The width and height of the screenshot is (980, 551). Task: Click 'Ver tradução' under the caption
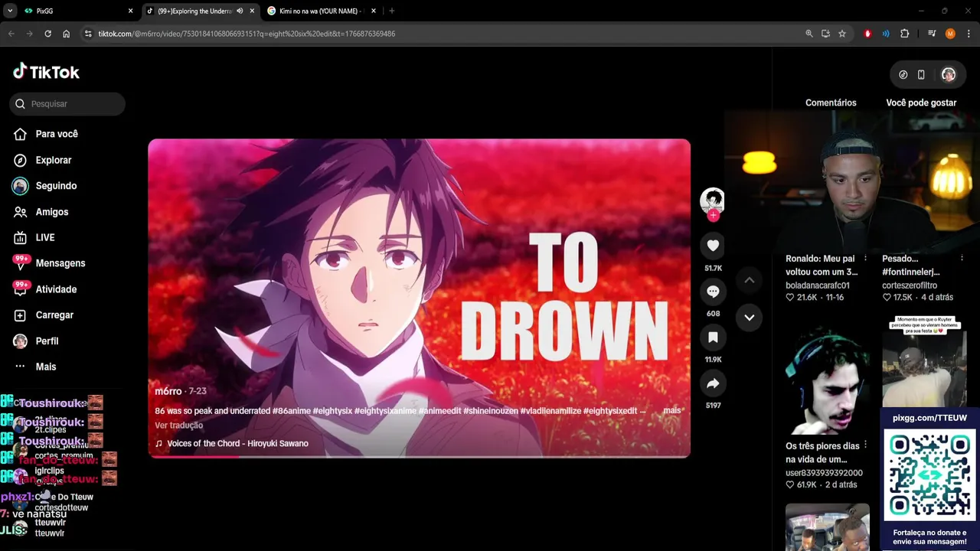[179, 425]
